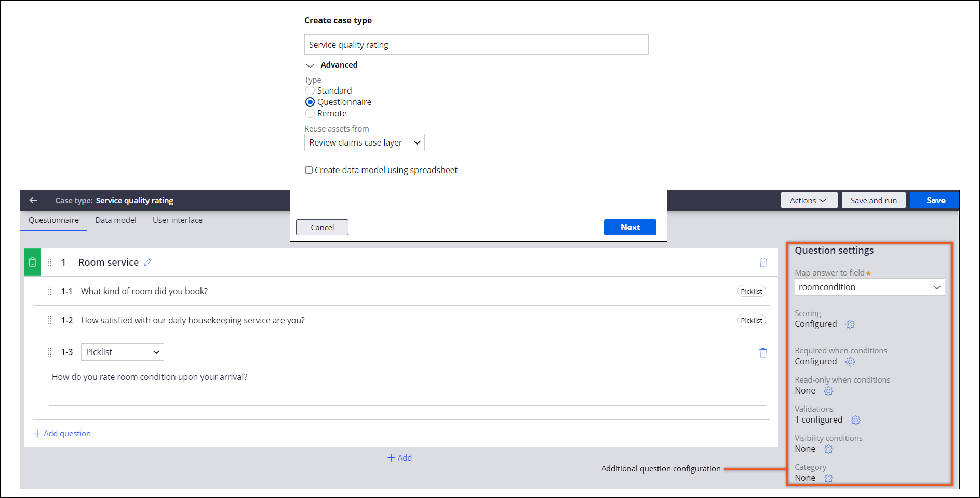Delete question 1-3 using its trash icon
The width and height of the screenshot is (980, 498).
click(x=763, y=352)
